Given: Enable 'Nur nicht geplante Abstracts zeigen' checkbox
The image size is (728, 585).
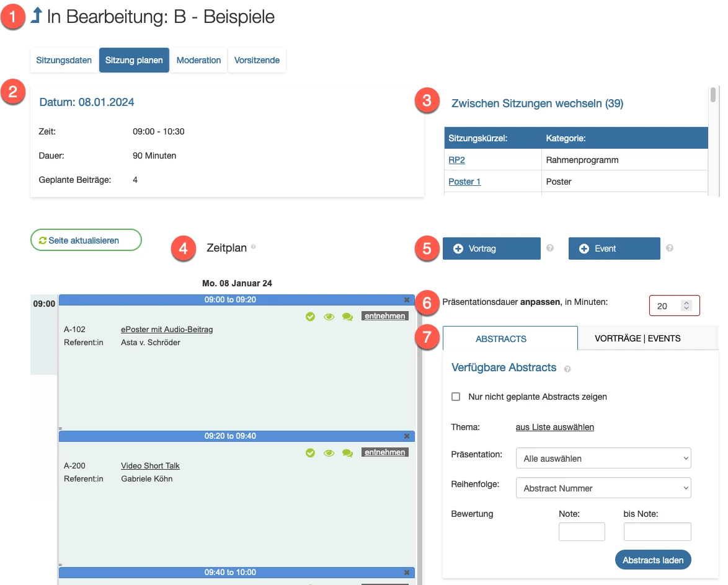Looking at the screenshot, I should point(456,397).
